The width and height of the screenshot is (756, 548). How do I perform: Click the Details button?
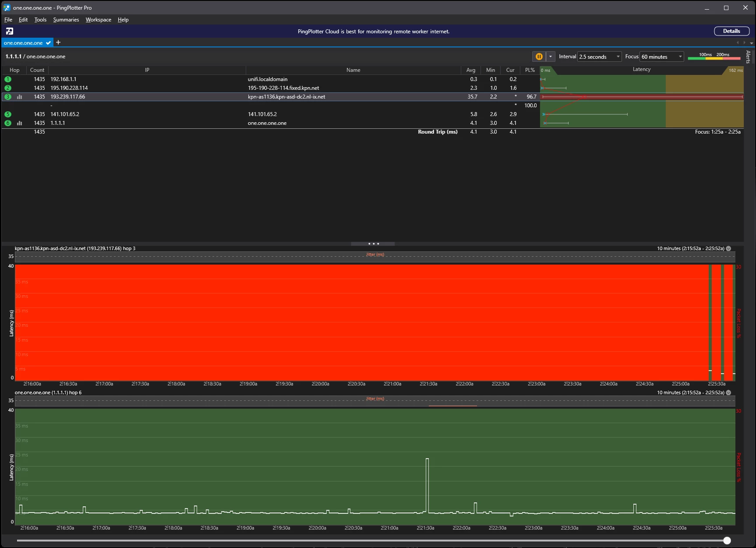tap(731, 31)
